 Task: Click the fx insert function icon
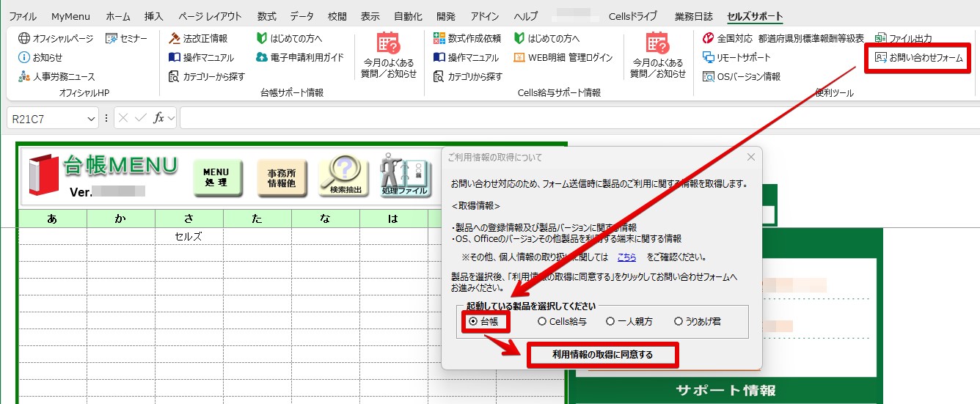pyautogui.click(x=158, y=118)
